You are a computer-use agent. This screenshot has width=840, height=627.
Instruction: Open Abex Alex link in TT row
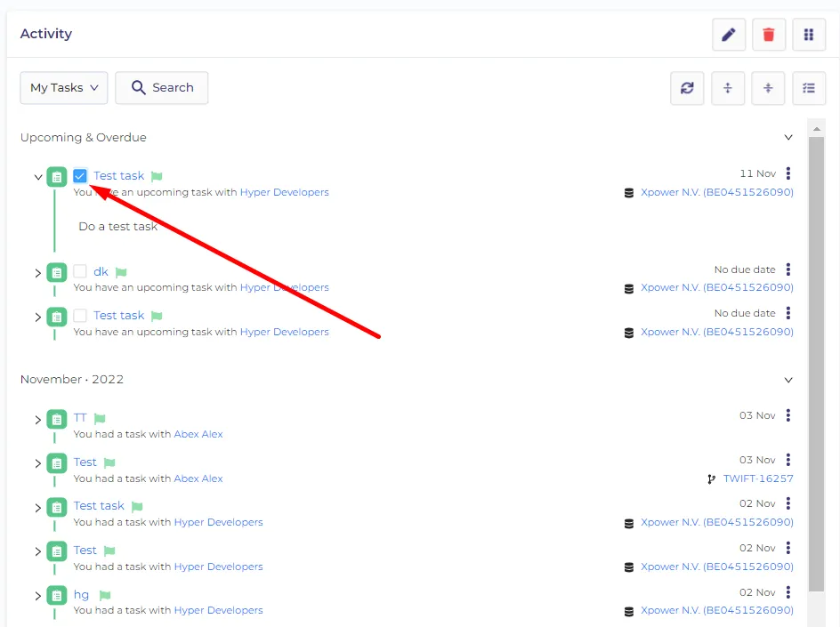pyautogui.click(x=198, y=434)
